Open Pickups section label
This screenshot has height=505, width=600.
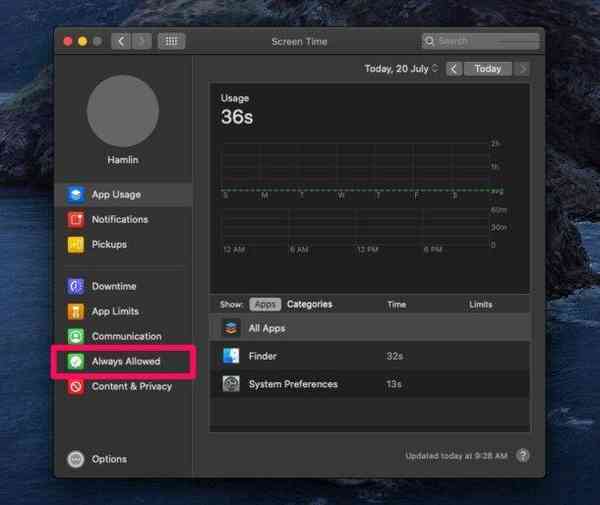click(x=109, y=244)
